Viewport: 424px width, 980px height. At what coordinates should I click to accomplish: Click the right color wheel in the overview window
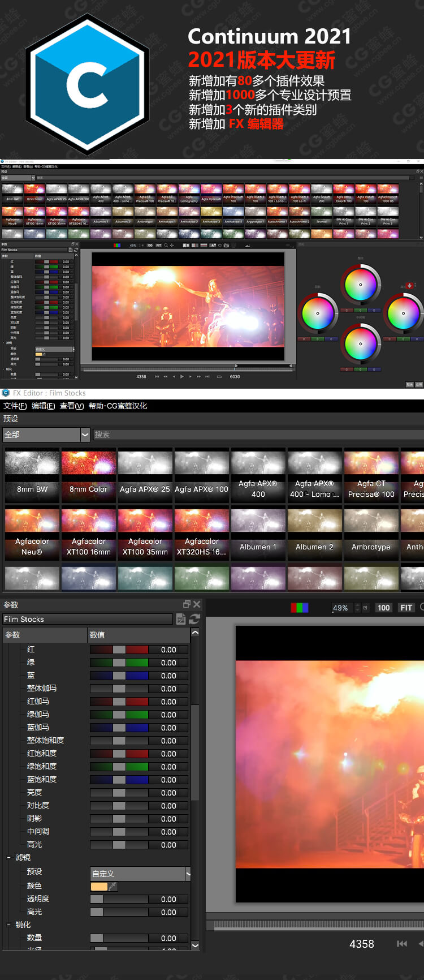[x=404, y=313]
